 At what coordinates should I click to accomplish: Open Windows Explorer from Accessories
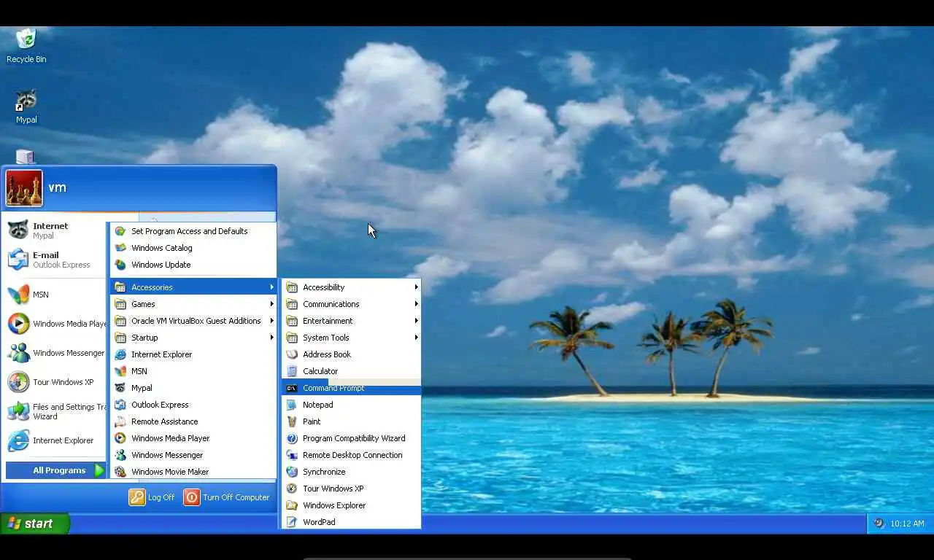(352, 505)
